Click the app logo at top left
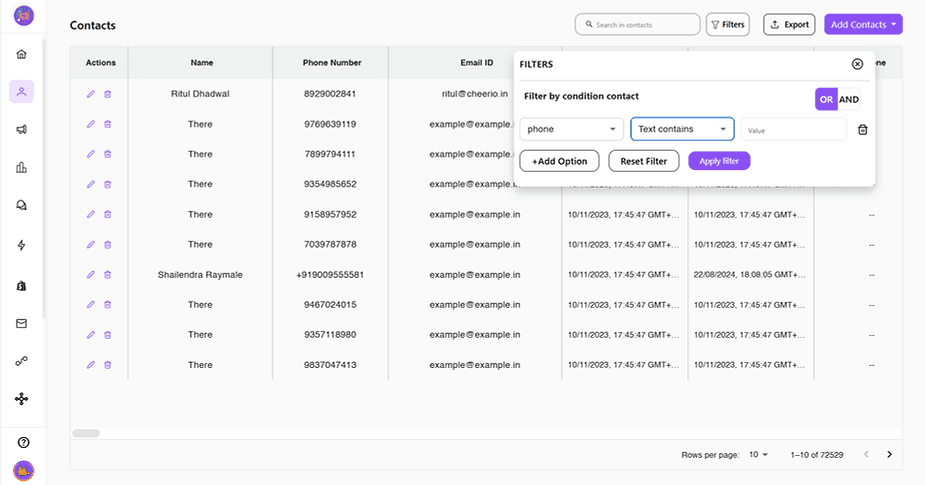This screenshot has height=485, width=925. (24, 15)
